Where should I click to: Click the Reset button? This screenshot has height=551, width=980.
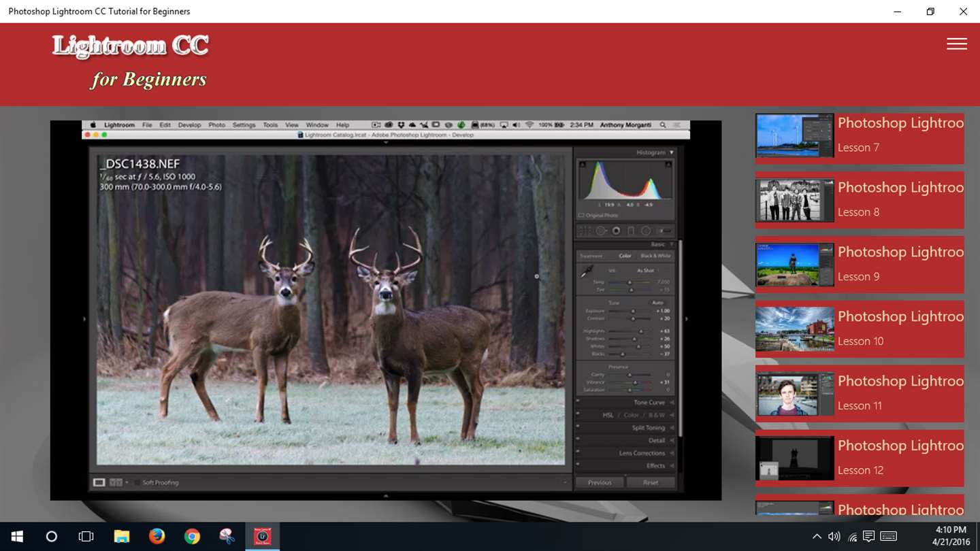click(651, 482)
